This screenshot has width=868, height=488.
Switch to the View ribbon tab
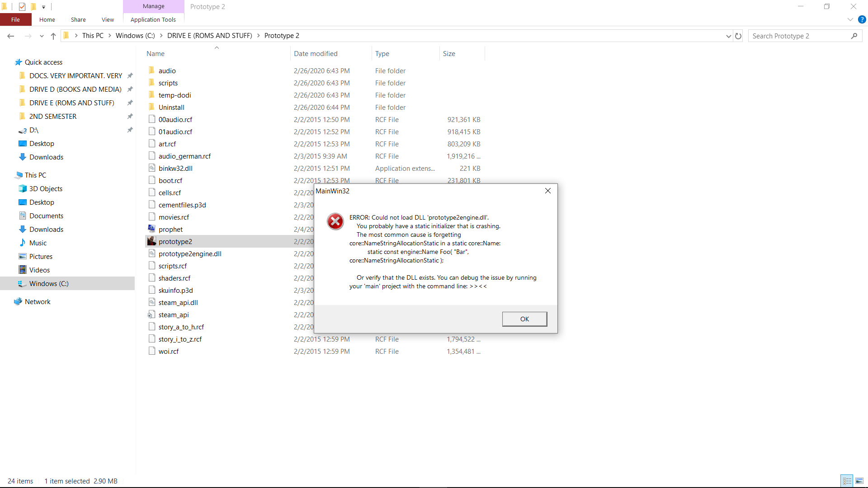107,19
